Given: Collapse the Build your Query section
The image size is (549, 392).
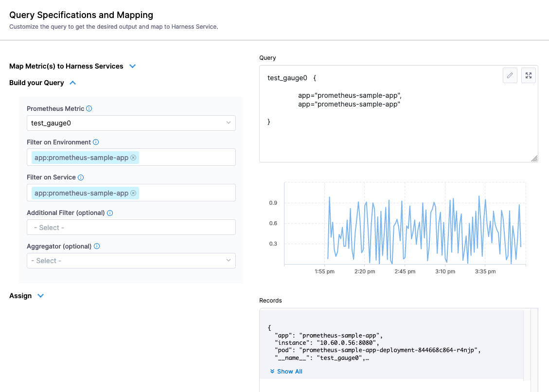Looking at the screenshot, I should point(73,83).
